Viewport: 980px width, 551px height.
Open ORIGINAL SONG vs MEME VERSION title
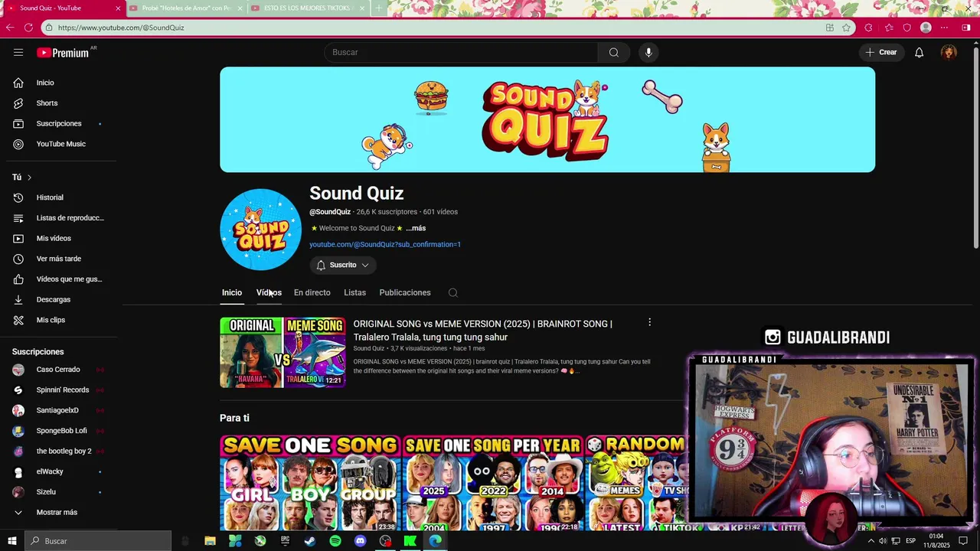(x=482, y=330)
